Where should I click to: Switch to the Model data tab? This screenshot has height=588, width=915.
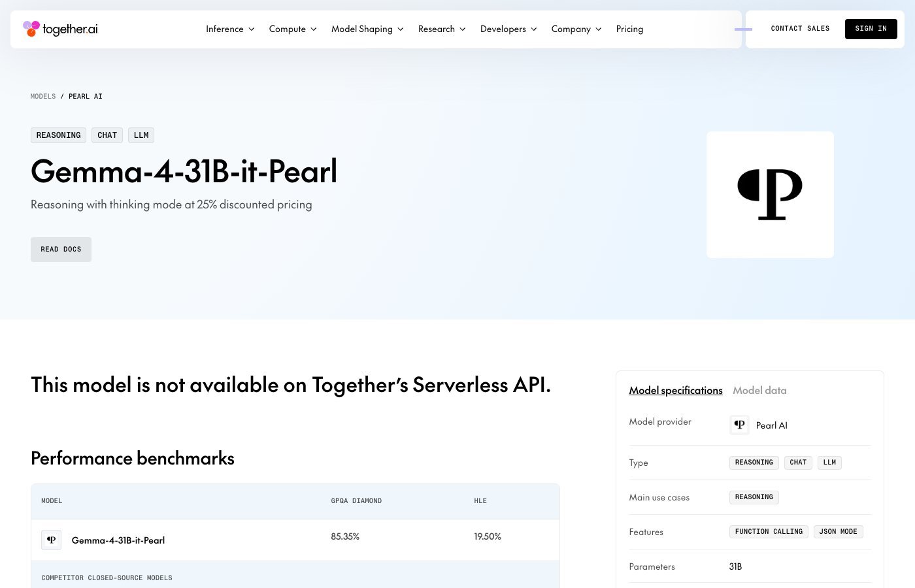point(759,390)
